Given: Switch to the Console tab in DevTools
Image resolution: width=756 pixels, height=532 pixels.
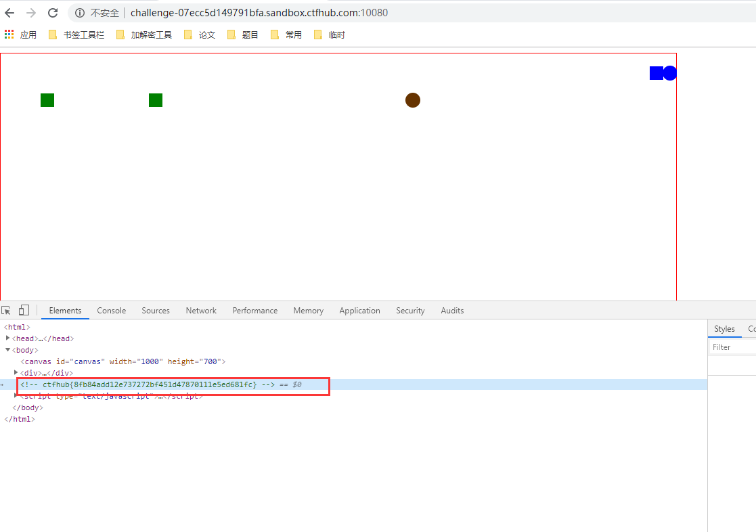Looking at the screenshot, I should click(x=111, y=310).
